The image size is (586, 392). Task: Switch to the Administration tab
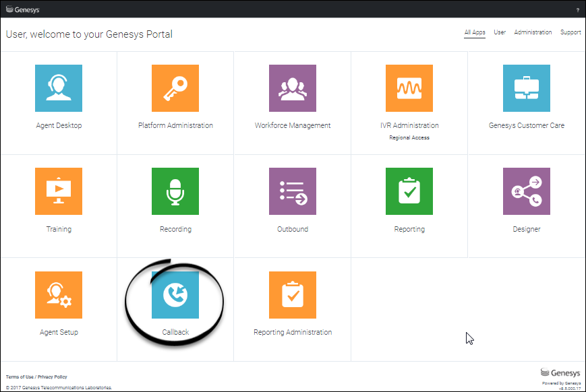[533, 32]
